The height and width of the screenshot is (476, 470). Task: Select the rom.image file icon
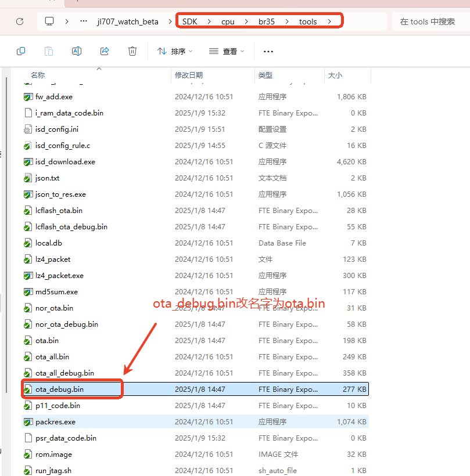tap(28, 455)
